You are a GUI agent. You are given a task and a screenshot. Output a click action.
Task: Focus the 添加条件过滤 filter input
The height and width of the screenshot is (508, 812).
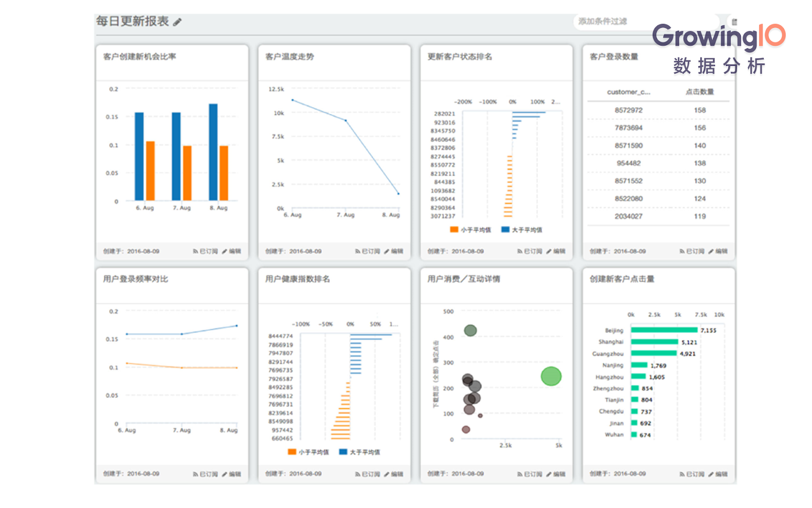pos(647,21)
